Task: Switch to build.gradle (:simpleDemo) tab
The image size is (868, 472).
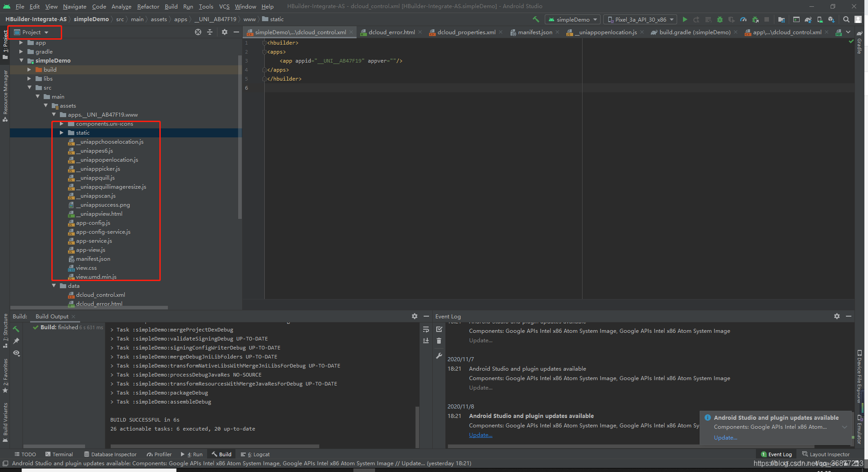Action: (695, 32)
